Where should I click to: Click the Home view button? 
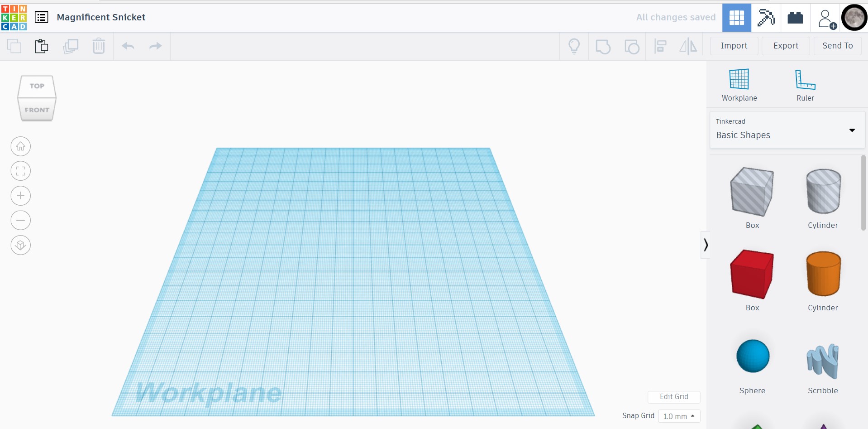pyautogui.click(x=20, y=146)
